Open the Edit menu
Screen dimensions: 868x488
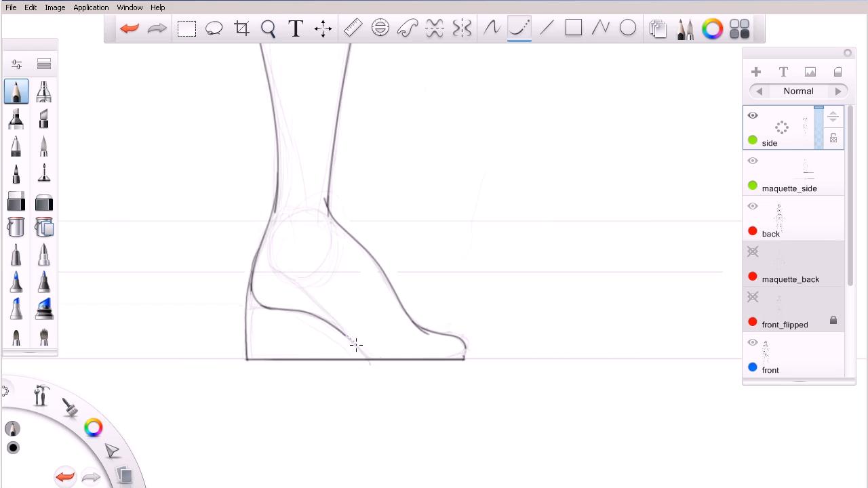click(31, 7)
